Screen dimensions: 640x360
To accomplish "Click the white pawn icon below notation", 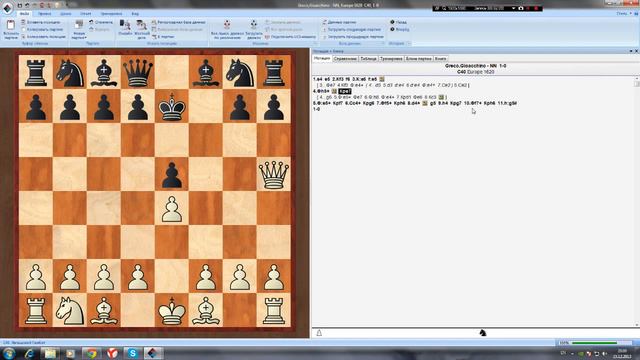I will [x=319, y=333].
